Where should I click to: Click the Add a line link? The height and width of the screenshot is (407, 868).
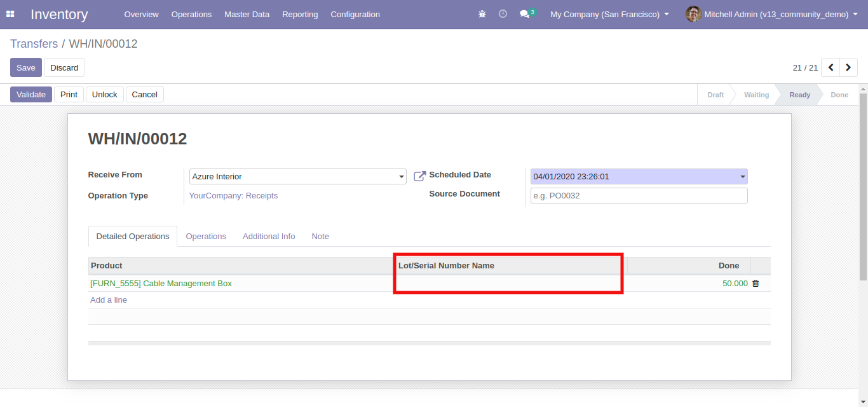point(109,300)
